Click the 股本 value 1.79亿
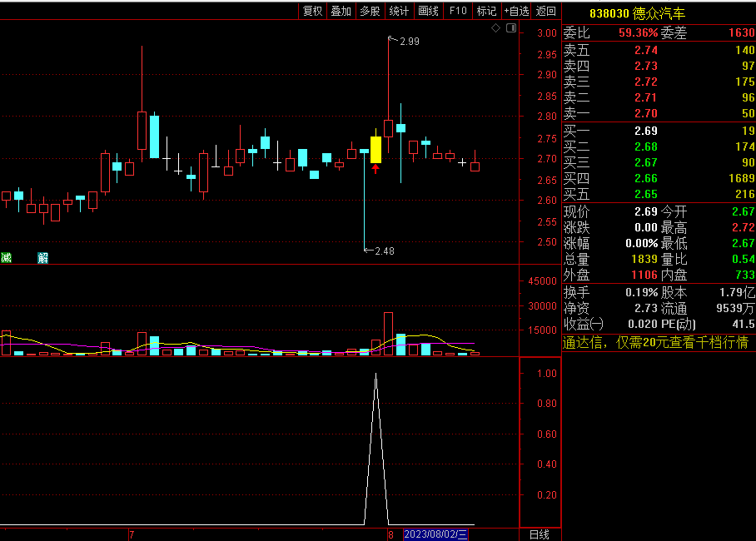This screenshot has height=541, width=756. (x=737, y=293)
